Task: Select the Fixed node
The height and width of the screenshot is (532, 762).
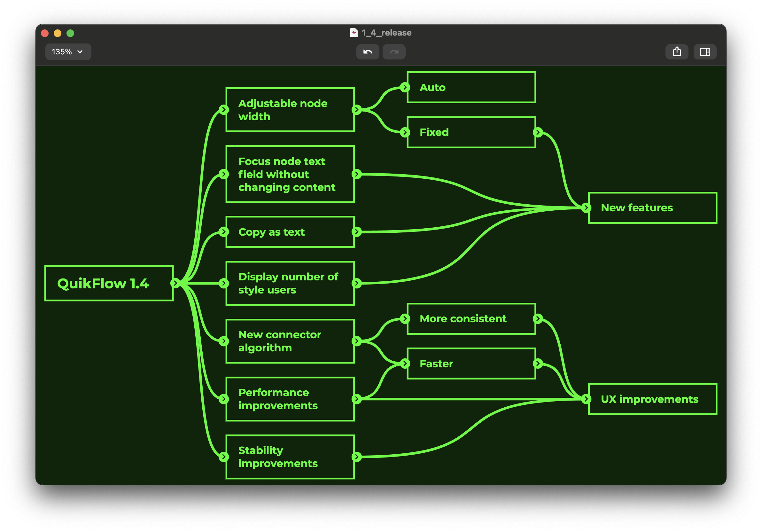Action: [x=471, y=132]
